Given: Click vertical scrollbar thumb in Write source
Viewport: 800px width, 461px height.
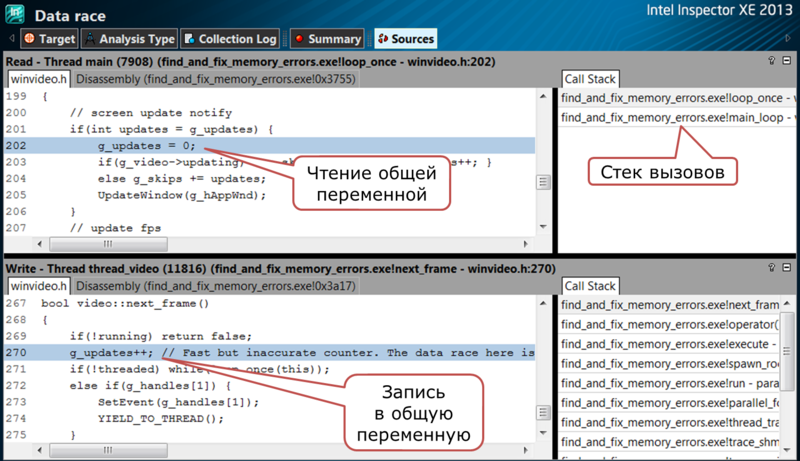Looking at the screenshot, I should click(x=543, y=412).
